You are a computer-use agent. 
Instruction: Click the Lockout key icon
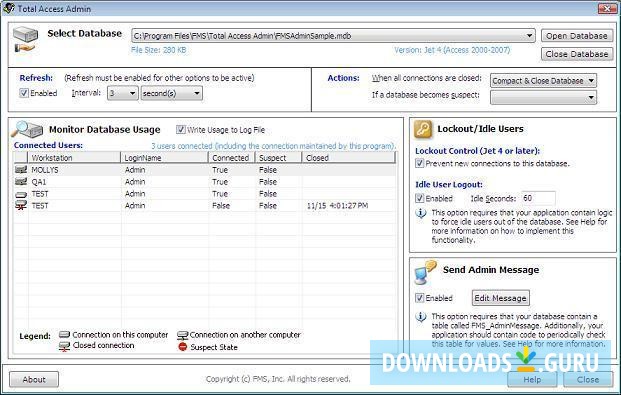click(423, 129)
